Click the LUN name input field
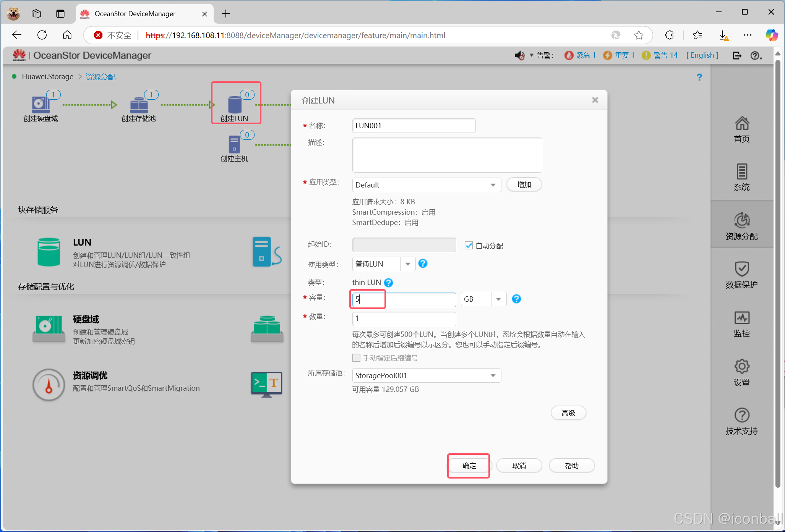 (x=414, y=126)
